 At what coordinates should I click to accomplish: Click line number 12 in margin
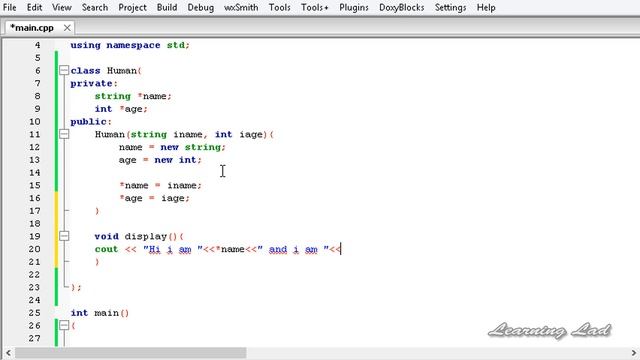point(35,147)
